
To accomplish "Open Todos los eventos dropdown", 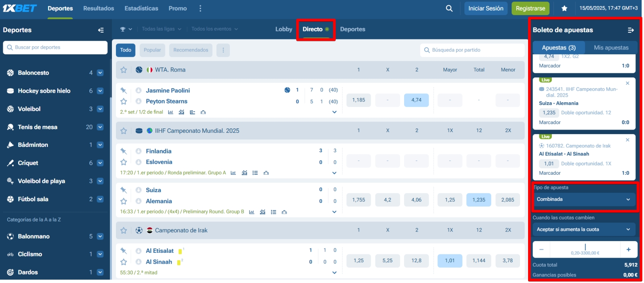I will pyautogui.click(x=215, y=29).
